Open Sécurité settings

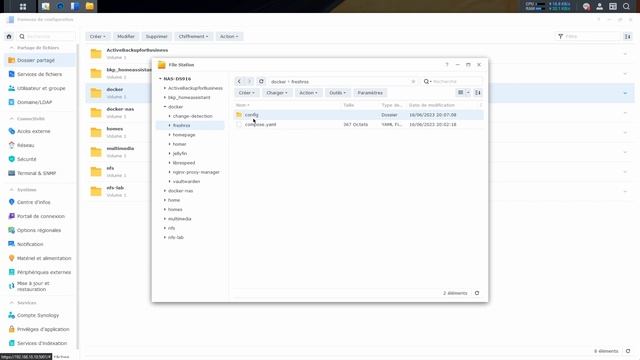(40, 159)
